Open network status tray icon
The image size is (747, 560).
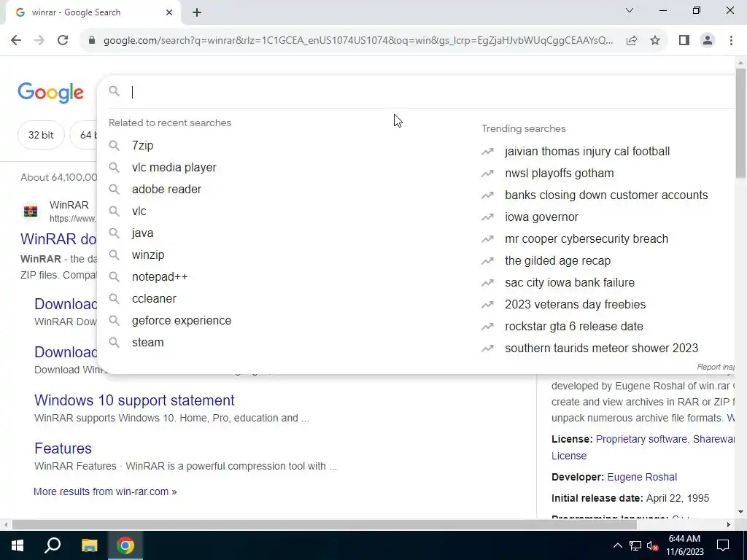tap(635, 545)
